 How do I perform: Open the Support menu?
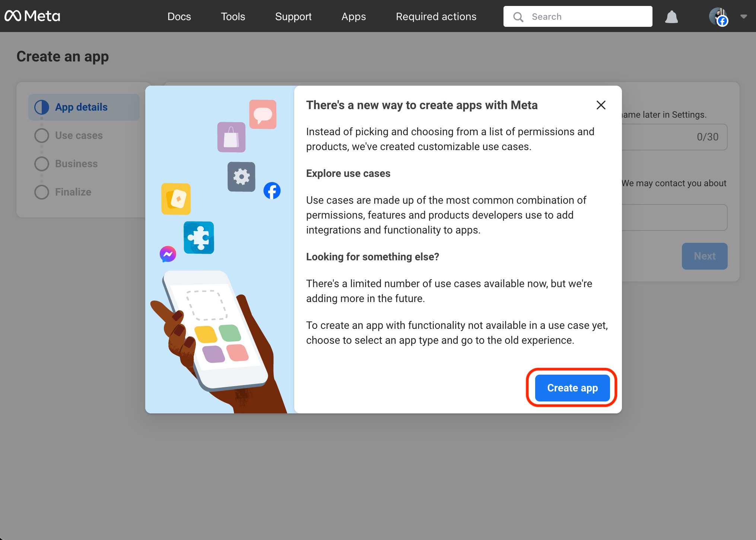293,16
